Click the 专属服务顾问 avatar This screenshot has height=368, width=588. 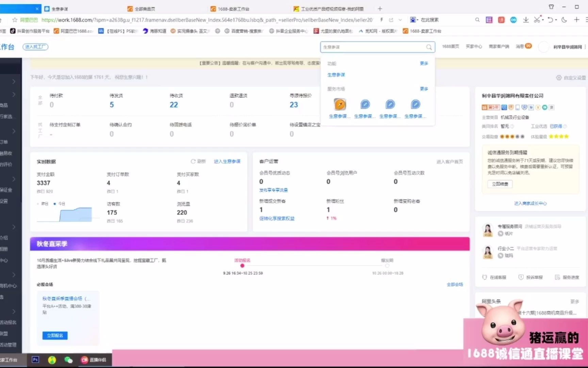488,230
